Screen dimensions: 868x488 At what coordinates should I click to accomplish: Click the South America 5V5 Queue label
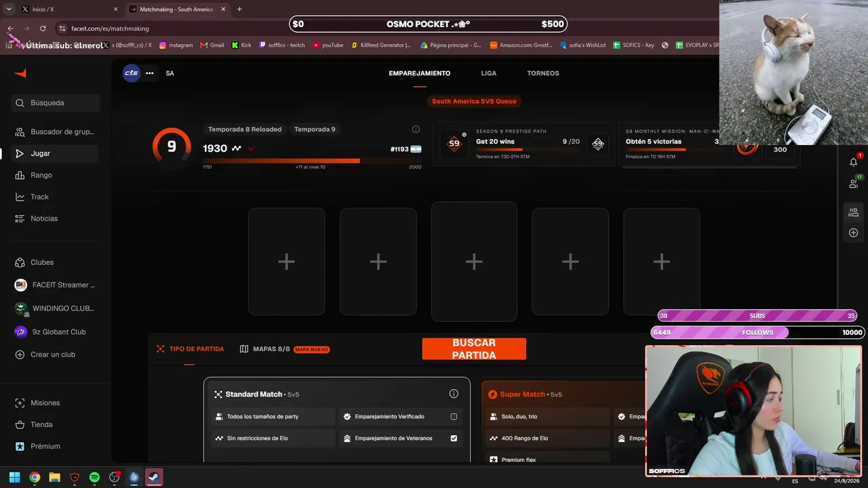(474, 102)
